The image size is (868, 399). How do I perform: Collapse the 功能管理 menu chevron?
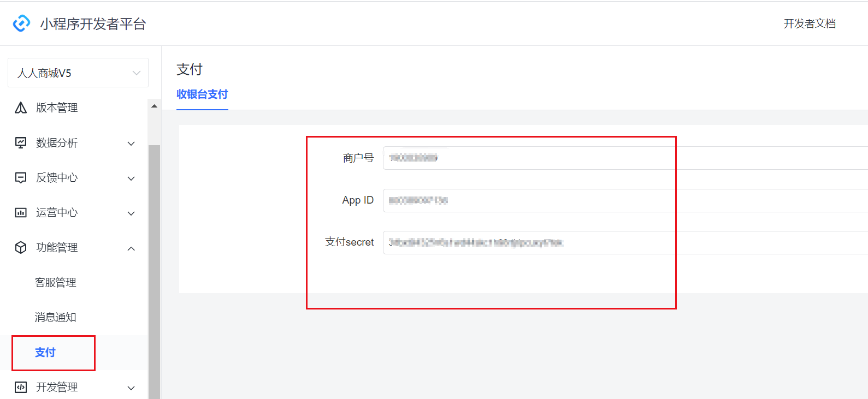pyautogui.click(x=131, y=248)
